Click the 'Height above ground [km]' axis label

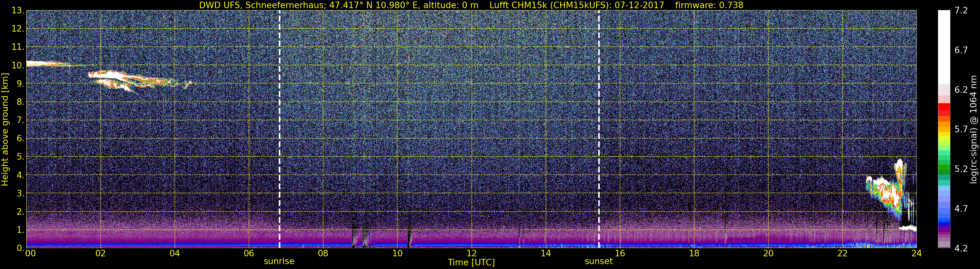[5, 129]
